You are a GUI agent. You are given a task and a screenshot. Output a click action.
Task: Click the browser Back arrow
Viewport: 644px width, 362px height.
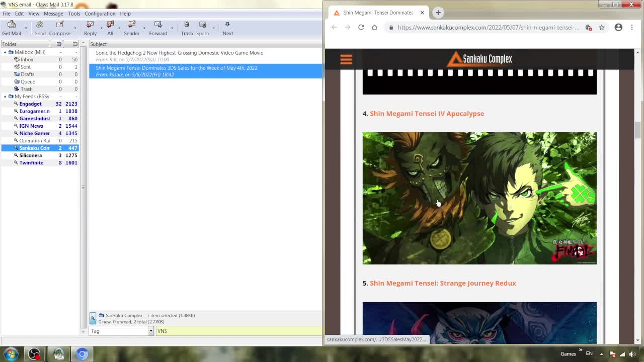tap(335, 27)
